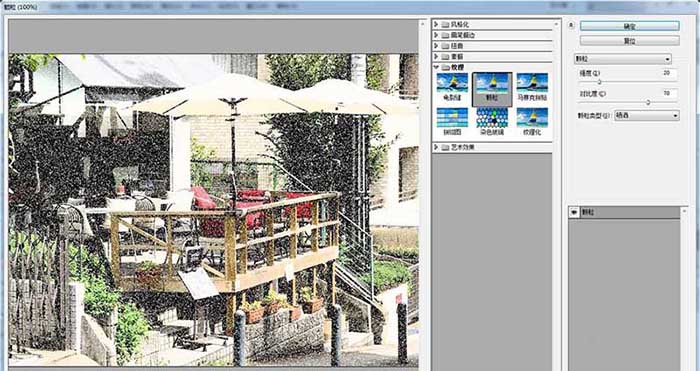Expand the 素描 (Sketch) filter folder
700x371 pixels.
(436, 57)
